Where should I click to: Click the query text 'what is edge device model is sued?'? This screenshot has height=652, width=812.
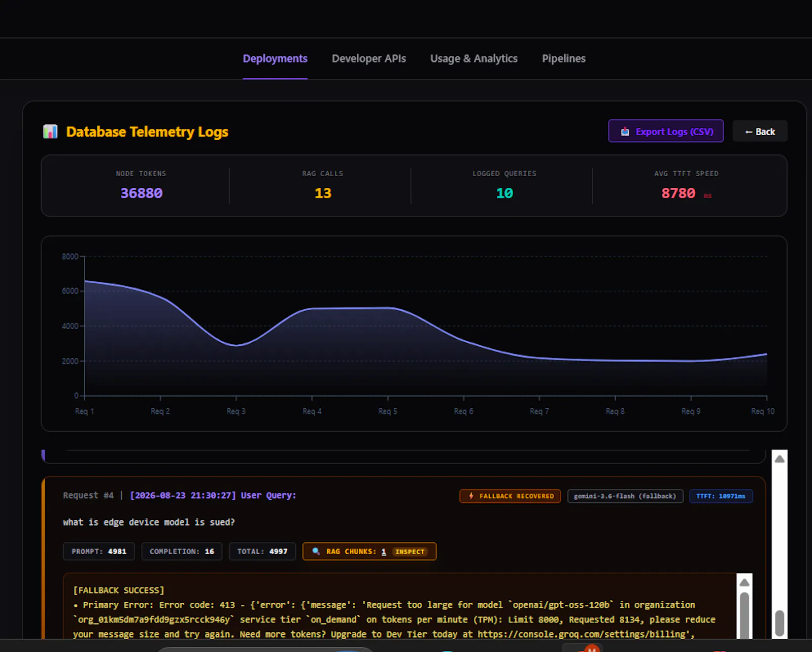(149, 522)
